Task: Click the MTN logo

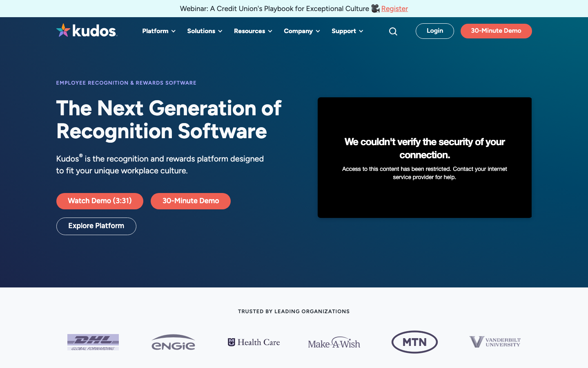Action: 414,342
